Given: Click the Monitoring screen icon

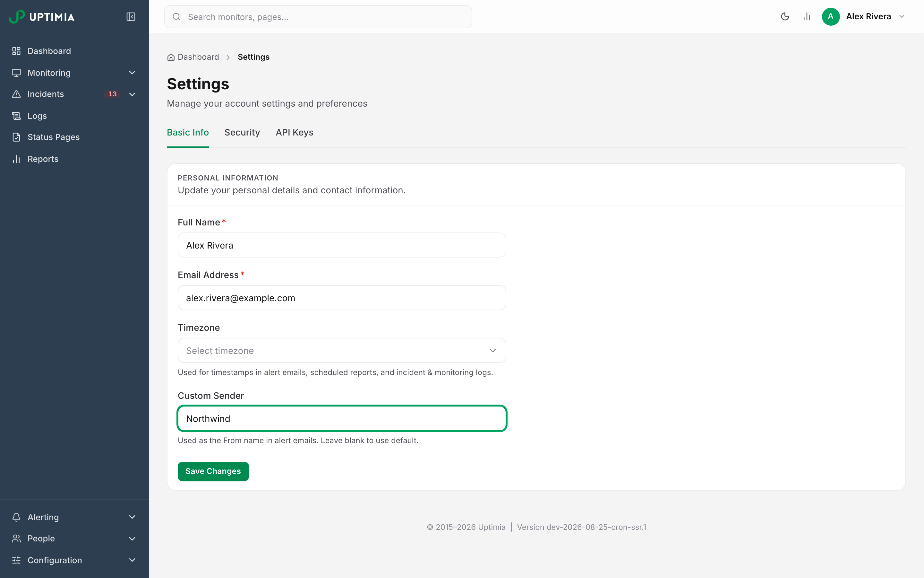Looking at the screenshot, I should coord(16,73).
